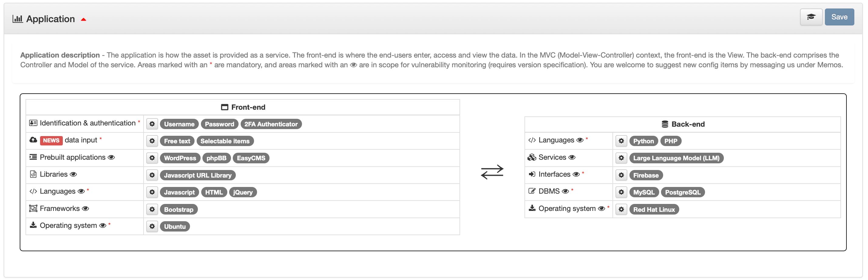Click gear icon for Frameworks row
Viewport: 868px width, 280px height.
pyautogui.click(x=152, y=209)
